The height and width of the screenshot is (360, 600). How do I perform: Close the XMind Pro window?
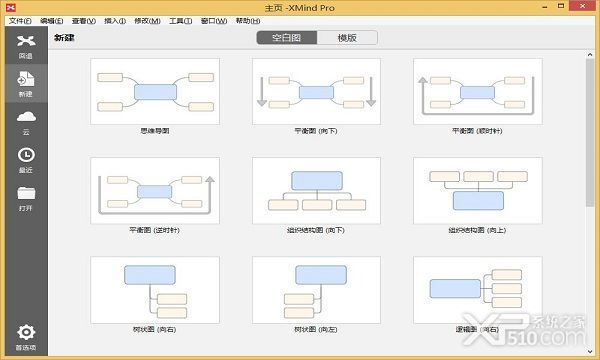(582, 6)
